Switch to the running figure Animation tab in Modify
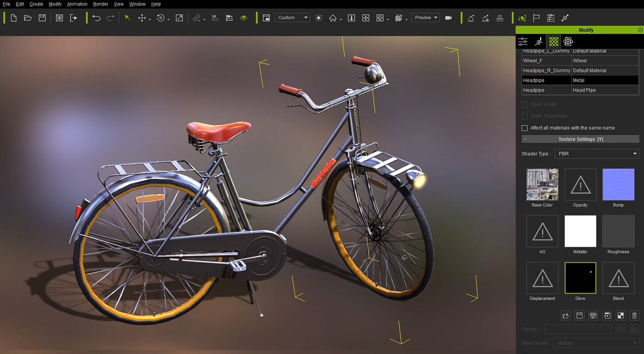This screenshot has width=644, height=354. click(x=538, y=42)
